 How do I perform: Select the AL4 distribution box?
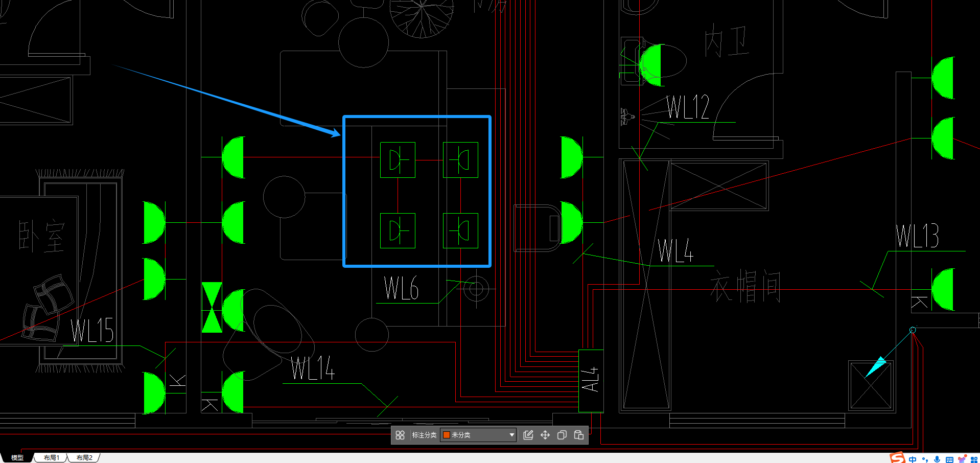[x=591, y=381]
